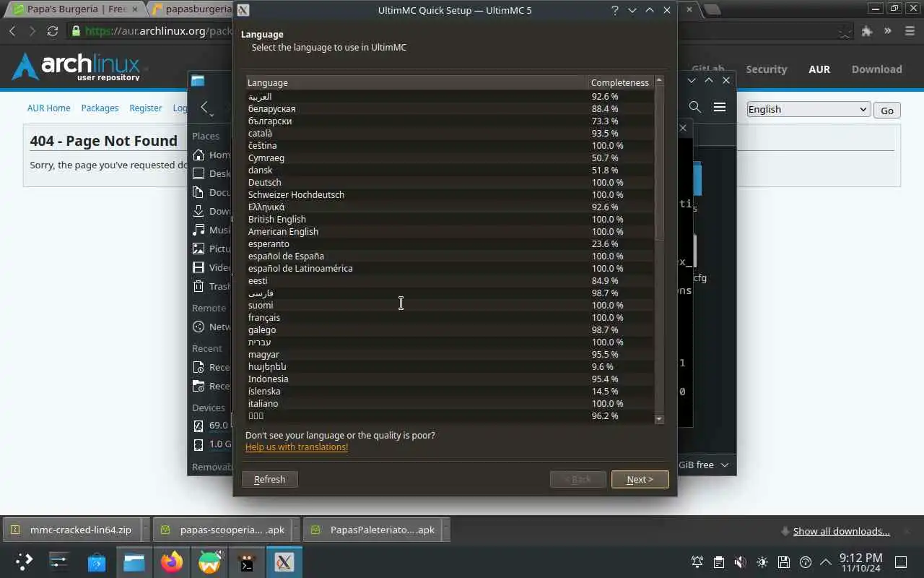The image size is (924, 578).
Task: Open Dolphin hamburger menu
Action: (720, 107)
